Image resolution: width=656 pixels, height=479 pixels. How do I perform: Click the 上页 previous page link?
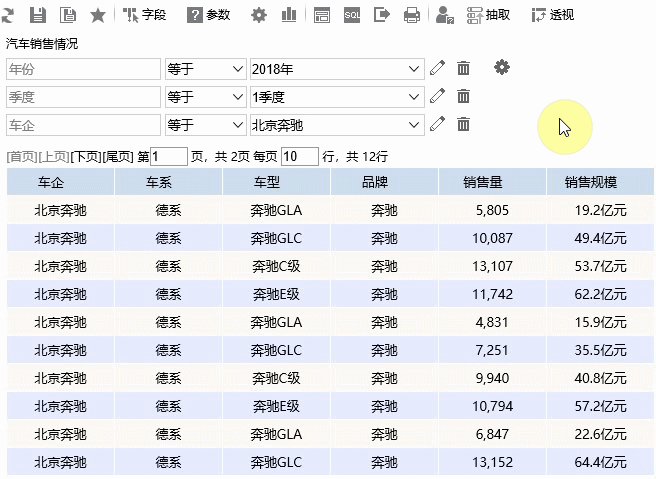(x=54, y=157)
